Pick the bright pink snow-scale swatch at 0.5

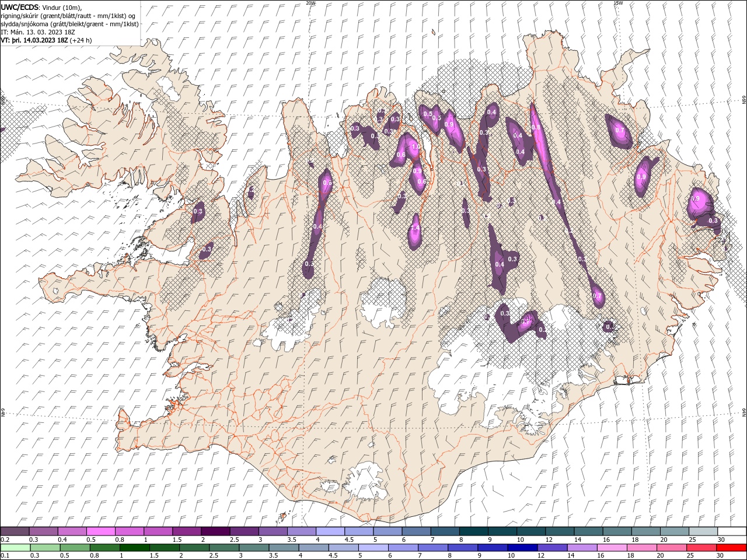[100, 531]
